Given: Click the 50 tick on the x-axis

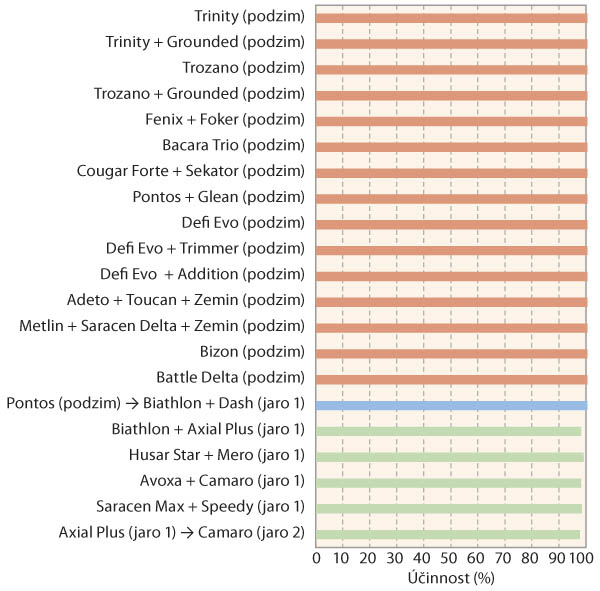Looking at the screenshot, I should coord(449,558).
